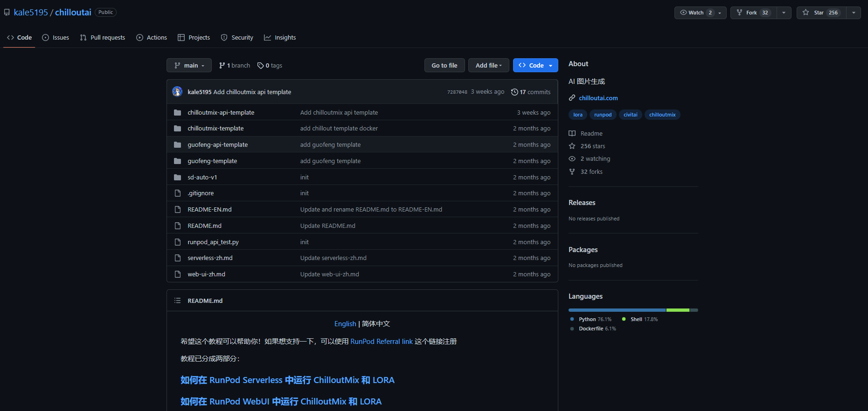
Task: Click the folder icon for guofeng-template
Action: (177, 161)
